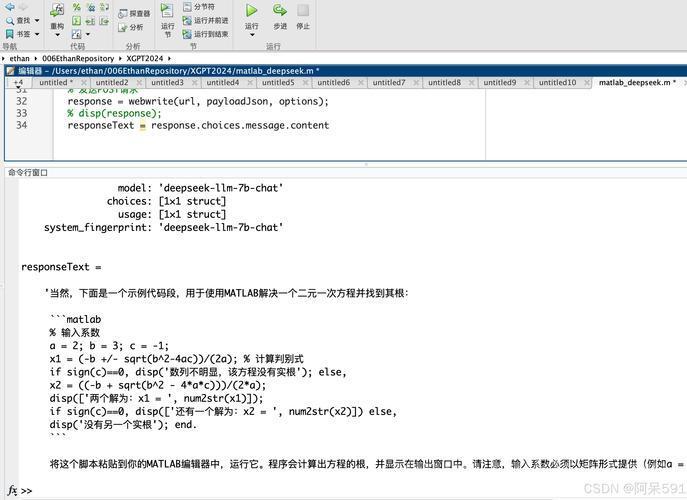This screenshot has height=500, width=687.
Task: Click 'ethan' in the path breadcrumb
Action: click(19, 58)
